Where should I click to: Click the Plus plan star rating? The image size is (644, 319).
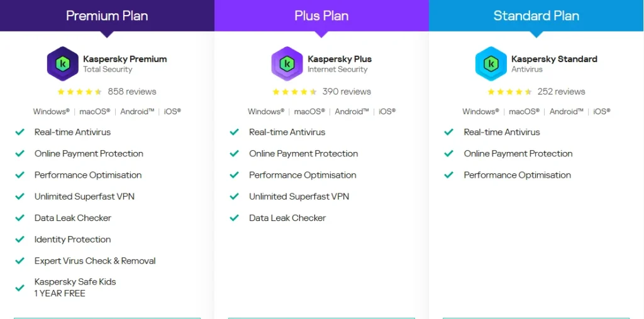294,92
